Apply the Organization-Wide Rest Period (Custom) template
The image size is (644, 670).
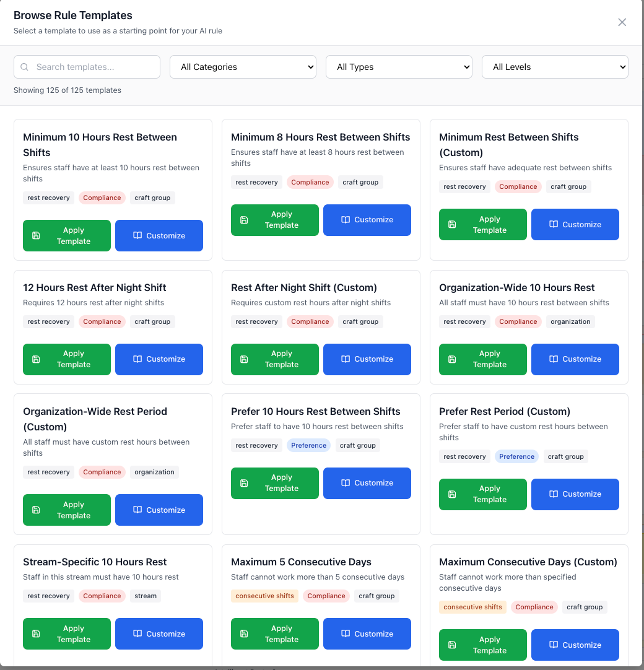[x=67, y=510]
